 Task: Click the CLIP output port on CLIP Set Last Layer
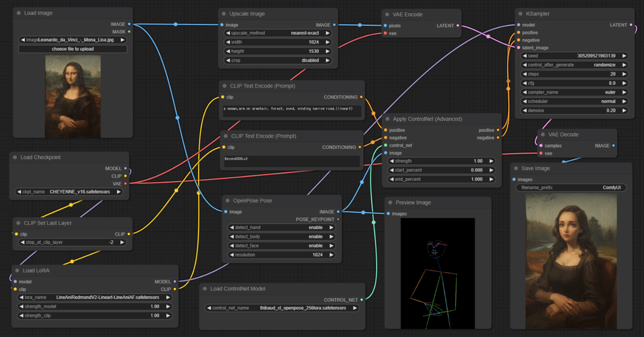point(129,234)
